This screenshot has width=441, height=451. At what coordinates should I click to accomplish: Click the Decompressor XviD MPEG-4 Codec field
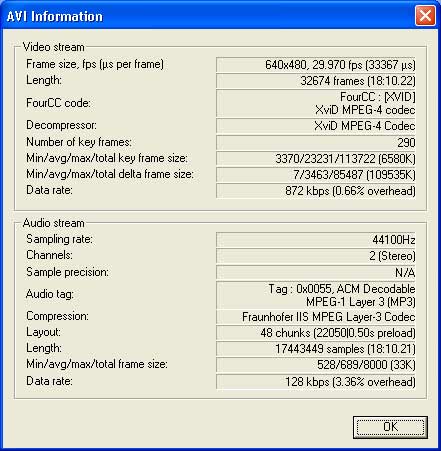coord(316,126)
